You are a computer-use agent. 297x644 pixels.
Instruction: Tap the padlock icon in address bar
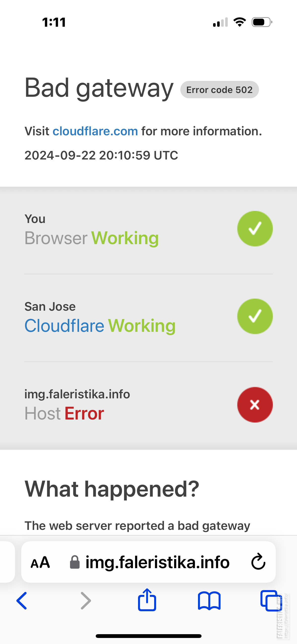pyautogui.click(x=75, y=562)
